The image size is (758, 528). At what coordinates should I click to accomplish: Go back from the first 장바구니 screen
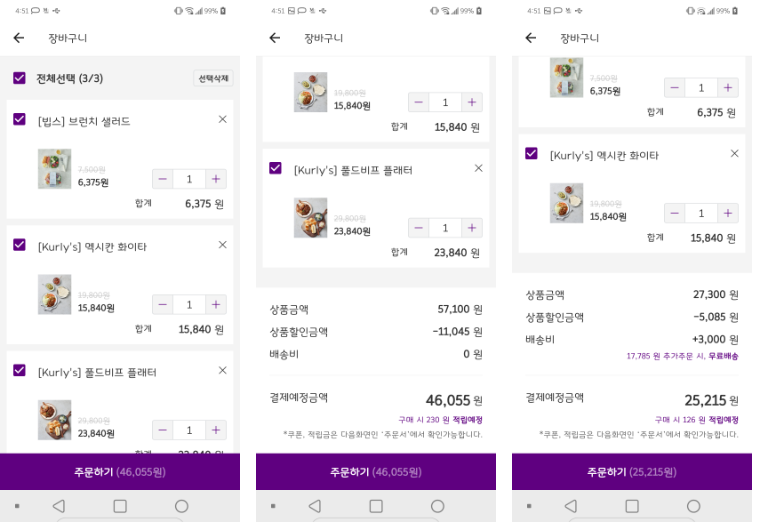tap(19, 38)
